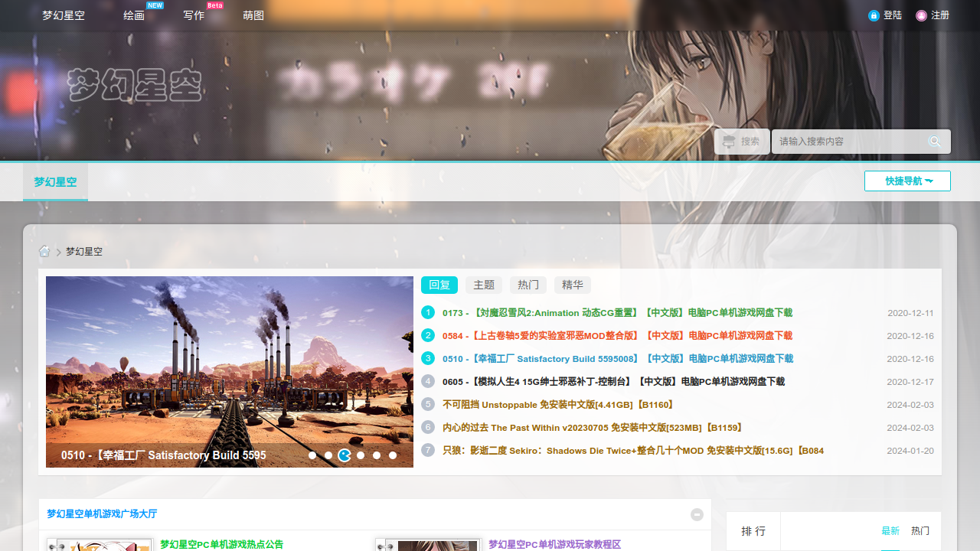This screenshot has height=551, width=980.
Task: Click the slide caption 0510 幸福工厂
Action: (x=164, y=455)
